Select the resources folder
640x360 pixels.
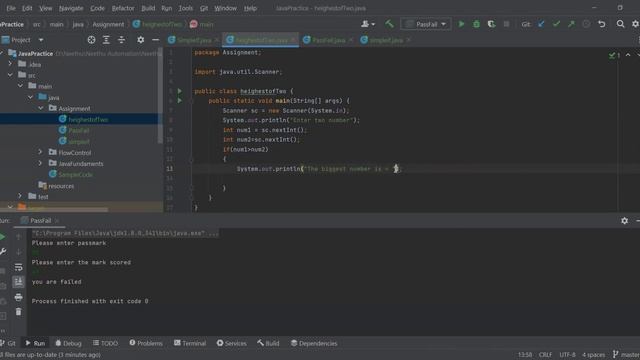click(x=56, y=186)
